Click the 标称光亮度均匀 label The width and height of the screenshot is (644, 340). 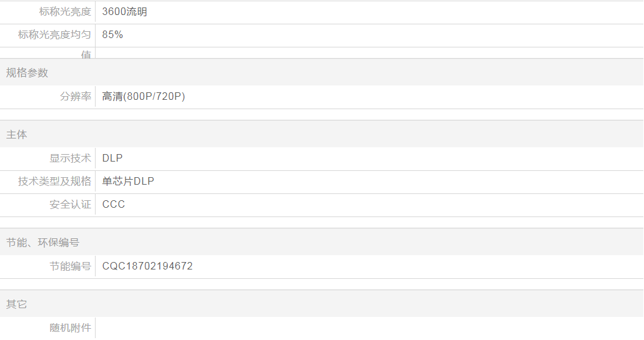tap(54, 35)
